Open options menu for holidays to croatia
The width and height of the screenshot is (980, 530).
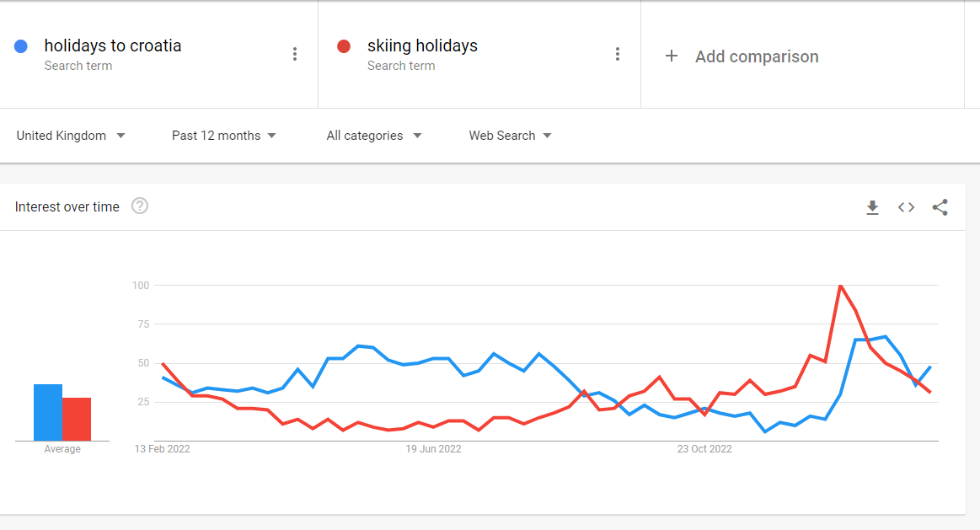[x=295, y=55]
